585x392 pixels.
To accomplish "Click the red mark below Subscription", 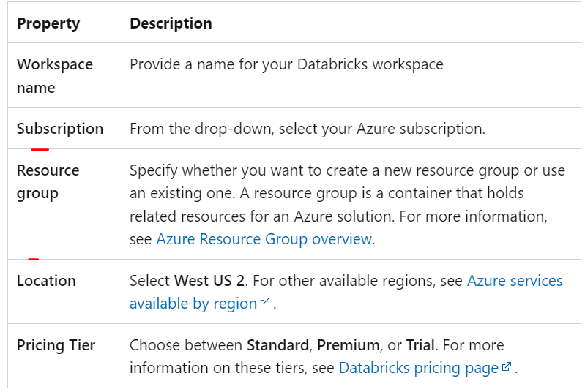I will point(40,149).
